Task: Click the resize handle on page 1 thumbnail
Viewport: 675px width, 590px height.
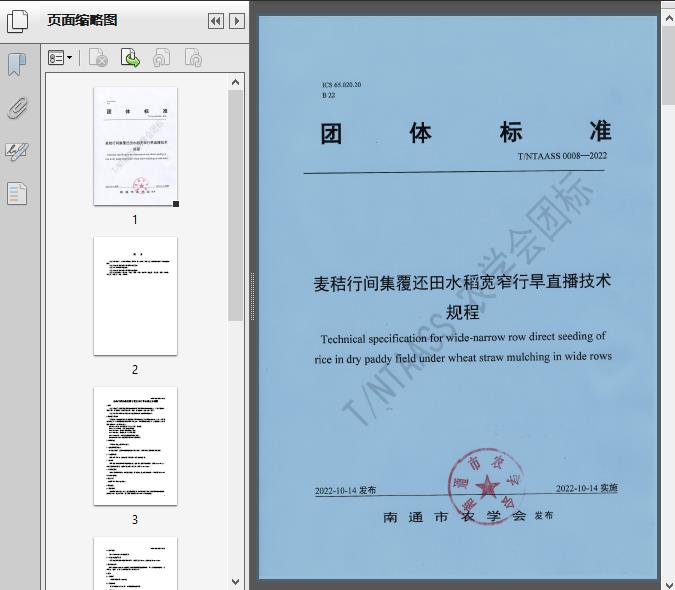Action: coord(176,204)
